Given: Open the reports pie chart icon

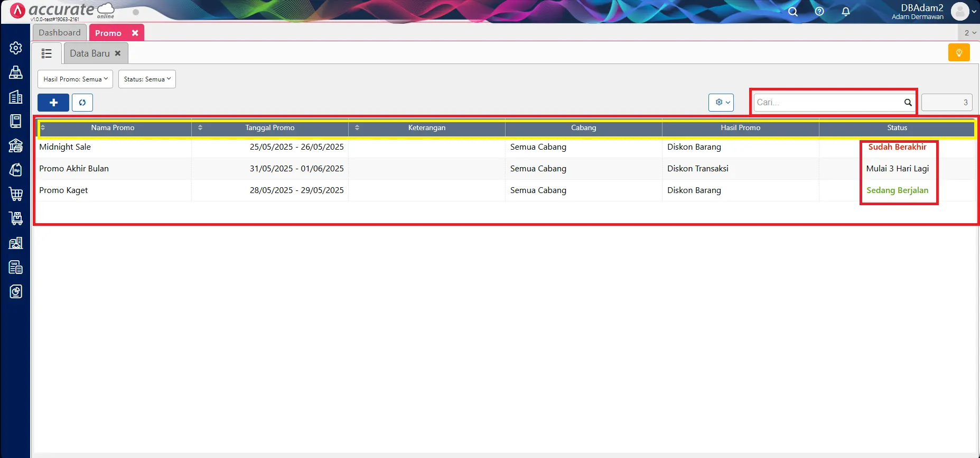Looking at the screenshot, I should (x=16, y=291).
